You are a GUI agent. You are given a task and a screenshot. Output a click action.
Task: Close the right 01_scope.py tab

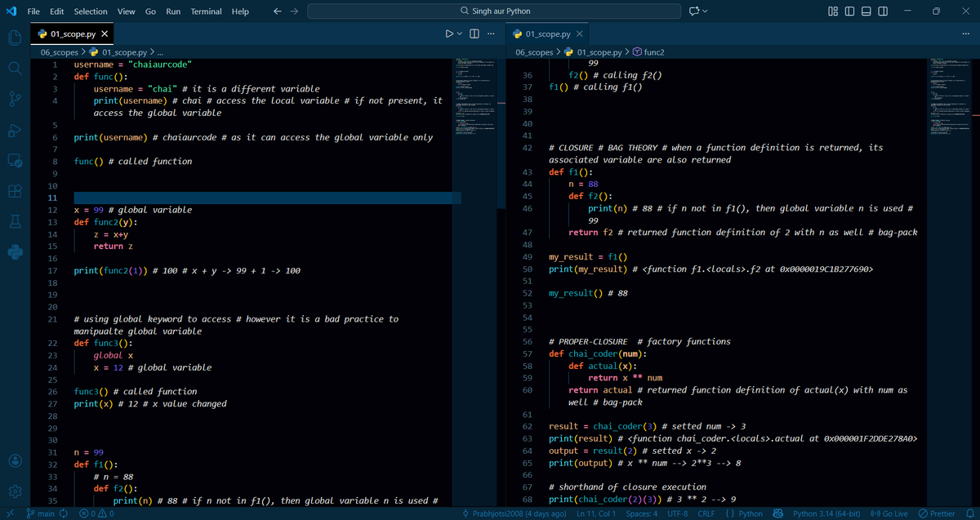(579, 34)
